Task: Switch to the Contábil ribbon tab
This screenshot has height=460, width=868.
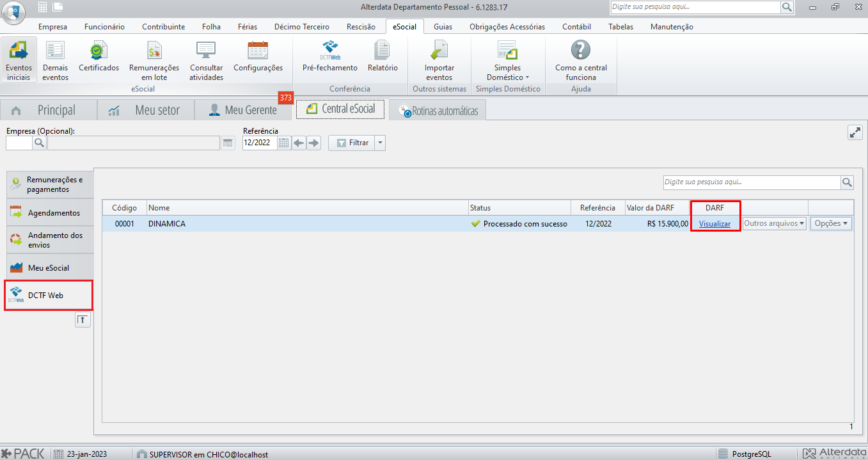Action: click(576, 27)
